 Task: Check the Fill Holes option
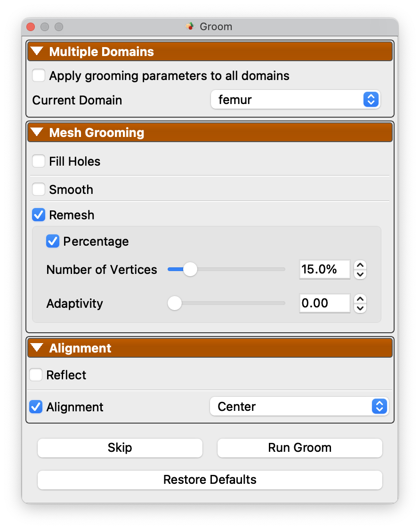pyautogui.click(x=39, y=161)
